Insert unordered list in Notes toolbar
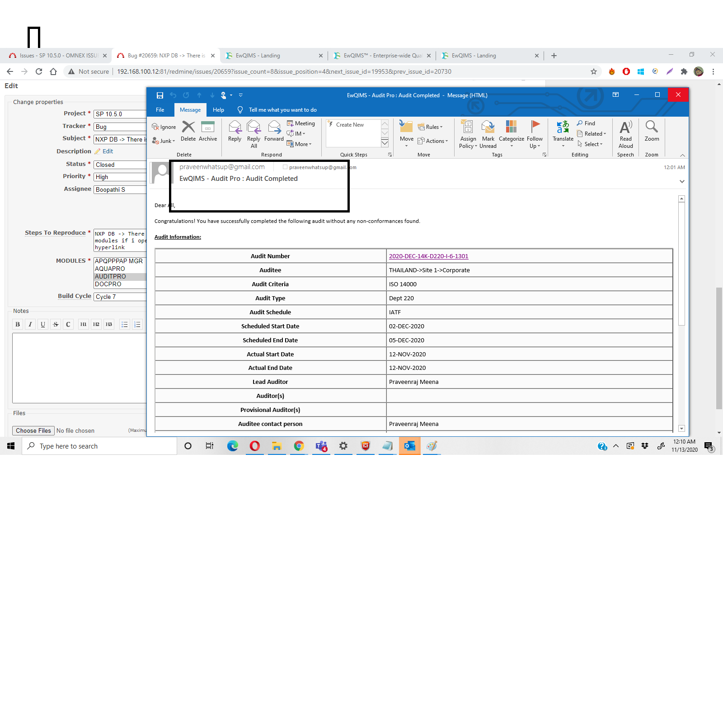Image resolution: width=723 pixels, height=728 pixels. [x=125, y=324]
